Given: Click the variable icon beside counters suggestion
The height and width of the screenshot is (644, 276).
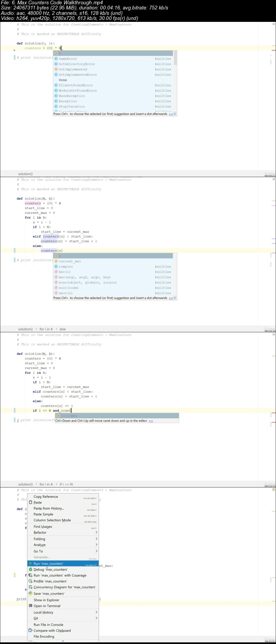Looking at the screenshot, I should pos(58,416).
